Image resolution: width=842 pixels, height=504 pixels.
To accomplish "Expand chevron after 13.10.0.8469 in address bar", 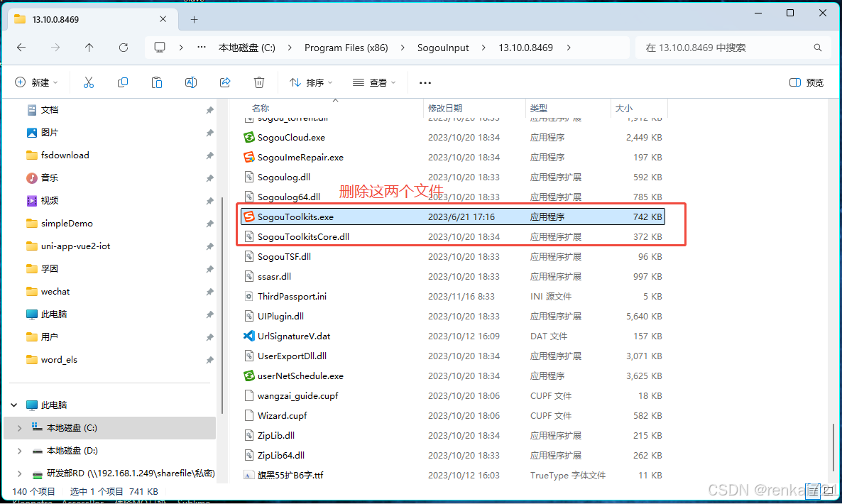I will pyautogui.click(x=569, y=48).
